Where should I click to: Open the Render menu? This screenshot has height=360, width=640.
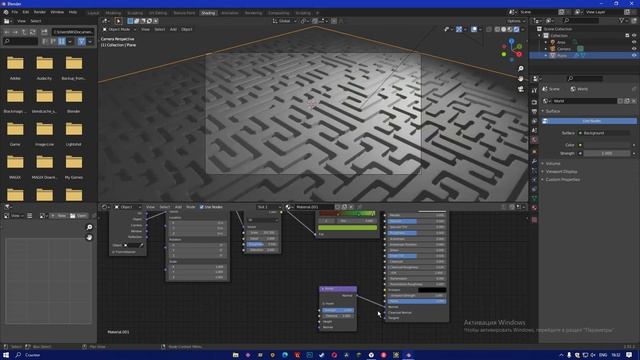pos(40,12)
